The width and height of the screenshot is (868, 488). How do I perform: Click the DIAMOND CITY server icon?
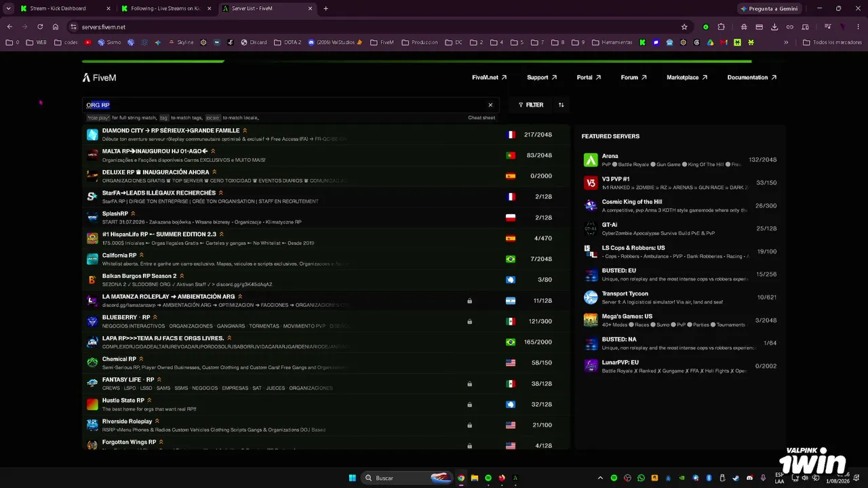92,135
